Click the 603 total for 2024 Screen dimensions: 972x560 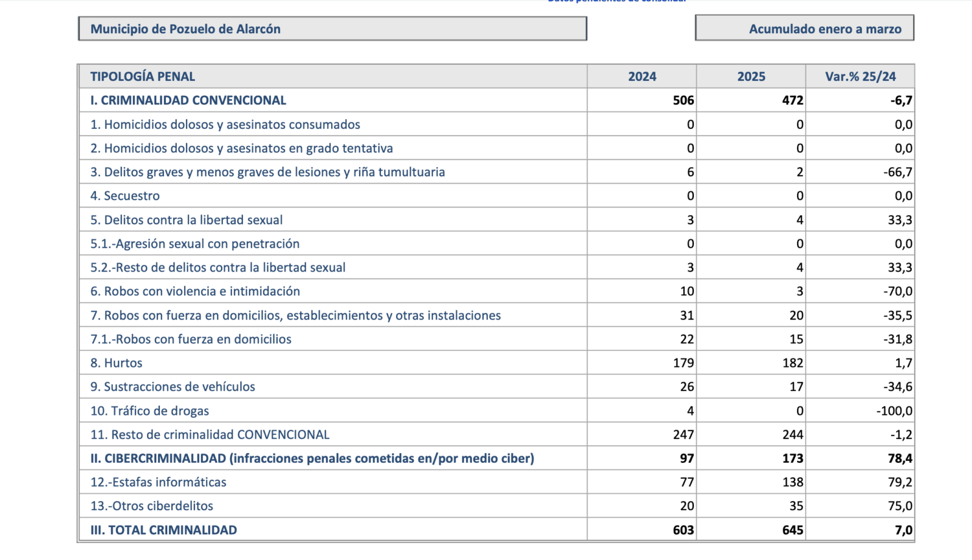point(683,530)
